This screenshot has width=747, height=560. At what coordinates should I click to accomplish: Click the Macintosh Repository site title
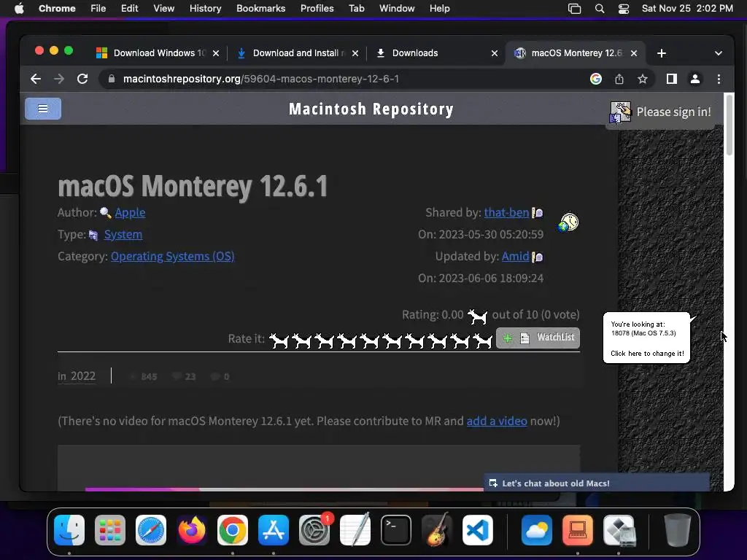[x=371, y=109]
